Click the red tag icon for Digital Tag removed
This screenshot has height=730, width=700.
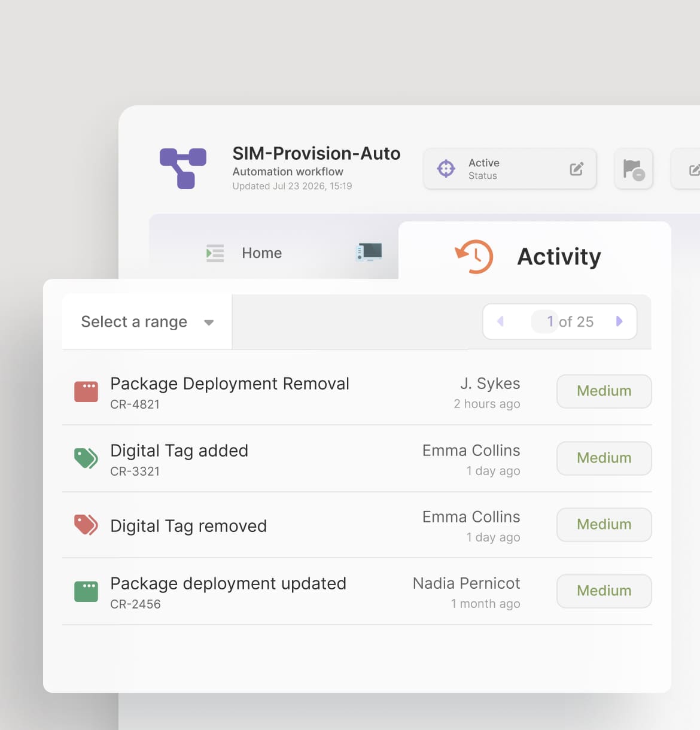[x=86, y=525]
